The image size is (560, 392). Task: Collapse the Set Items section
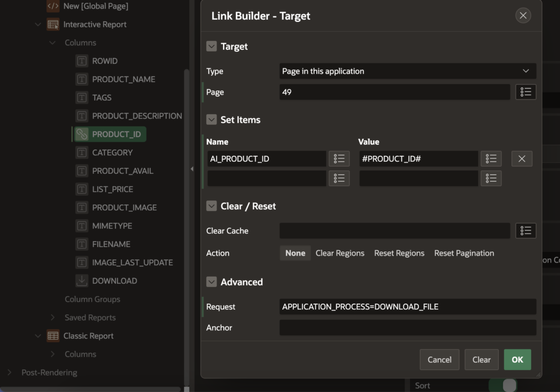coord(212,120)
